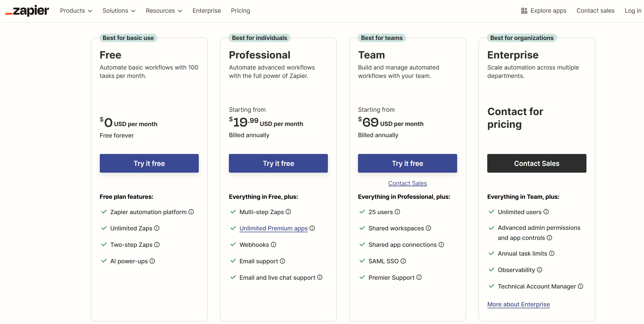Screen dimensions: 644x324
Task: Expand the Products dropdown menu
Action: (76, 11)
